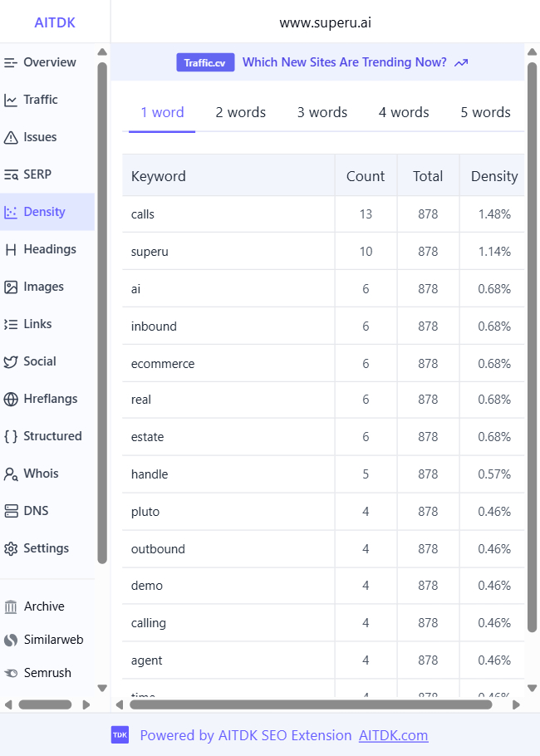Sort by the Density column header
The height and width of the screenshot is (756, 540).
(493, 176)
